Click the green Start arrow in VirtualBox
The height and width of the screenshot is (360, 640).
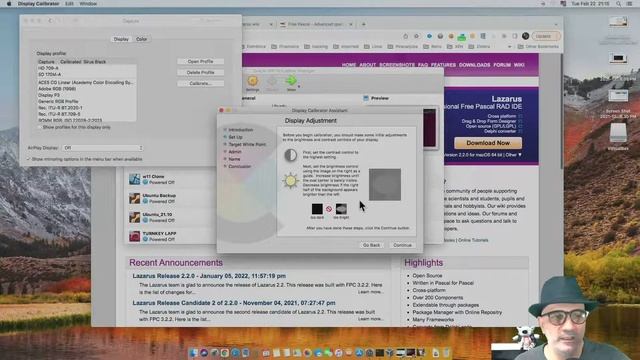click(x=291, y=81)
